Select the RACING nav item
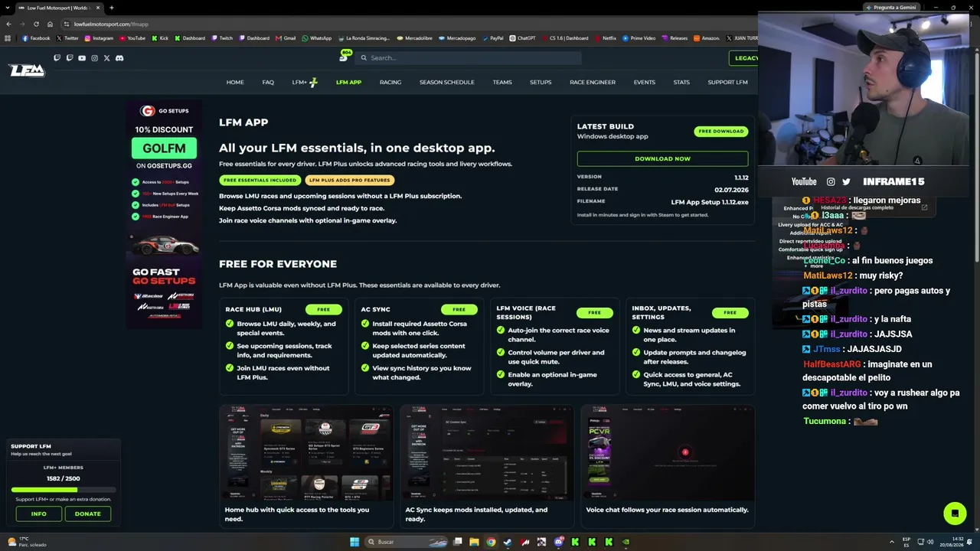 (x=390, y=83)
